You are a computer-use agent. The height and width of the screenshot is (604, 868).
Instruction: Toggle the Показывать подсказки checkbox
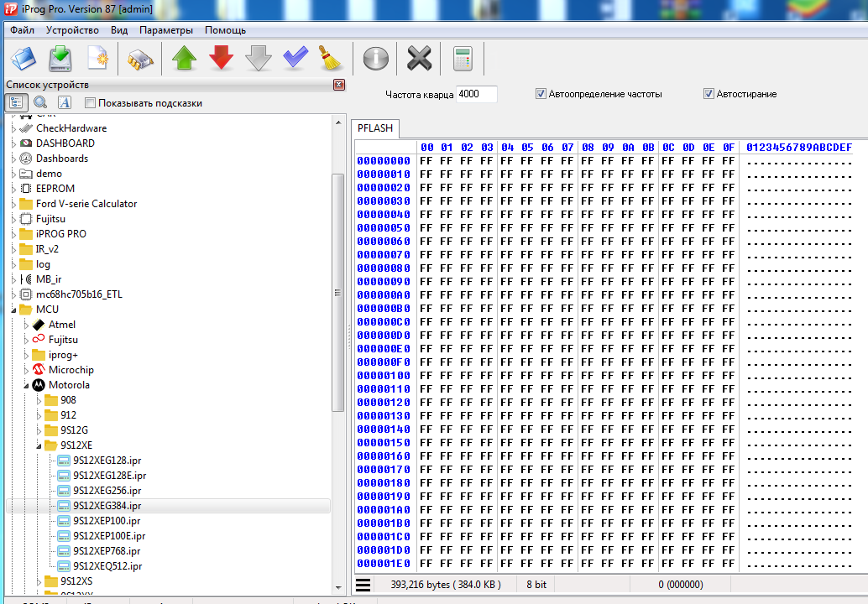click(90, 103)
